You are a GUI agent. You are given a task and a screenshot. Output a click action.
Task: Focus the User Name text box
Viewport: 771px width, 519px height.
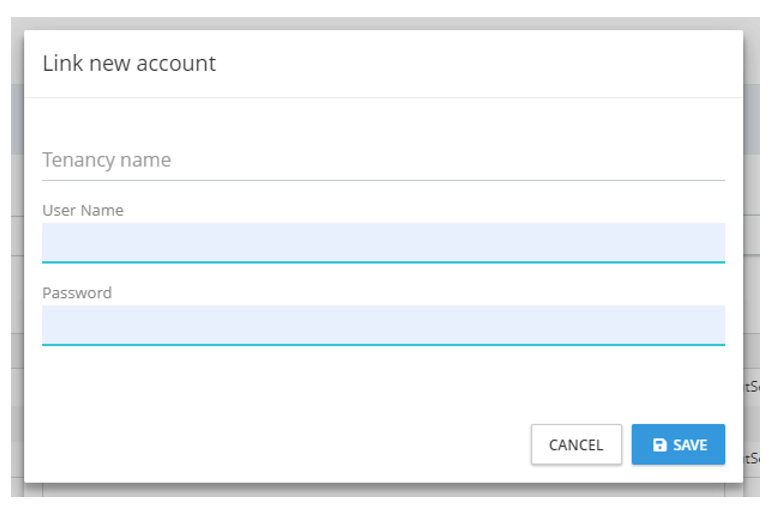[383, 242]
